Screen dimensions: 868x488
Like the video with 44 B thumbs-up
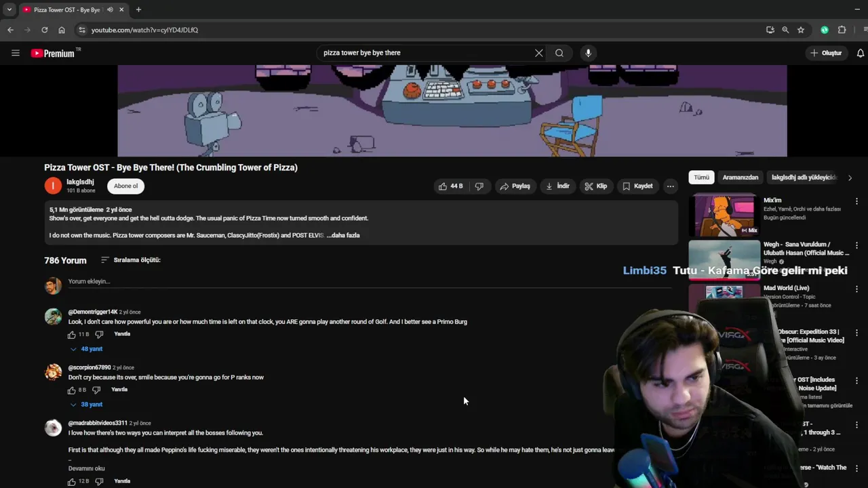[x=451, y=186]
